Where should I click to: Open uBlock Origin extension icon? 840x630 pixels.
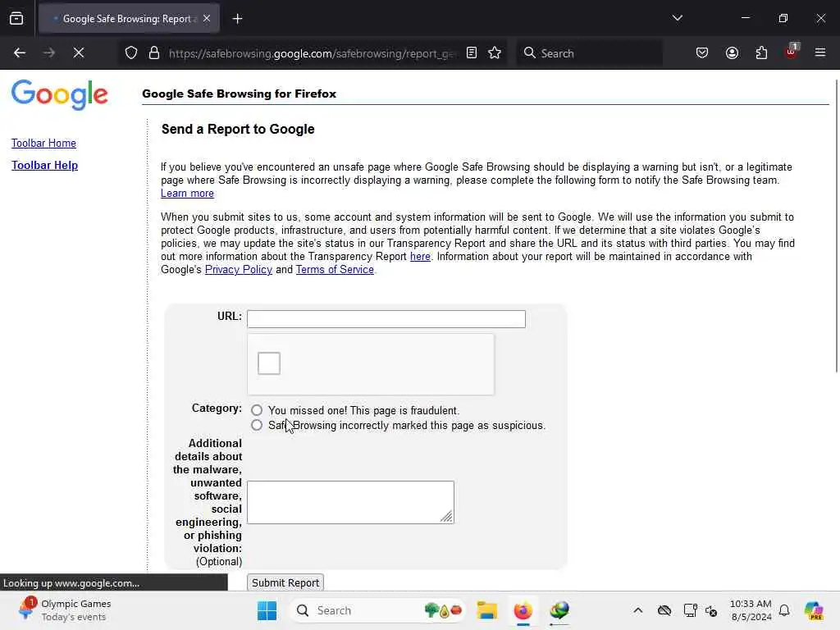792,52
